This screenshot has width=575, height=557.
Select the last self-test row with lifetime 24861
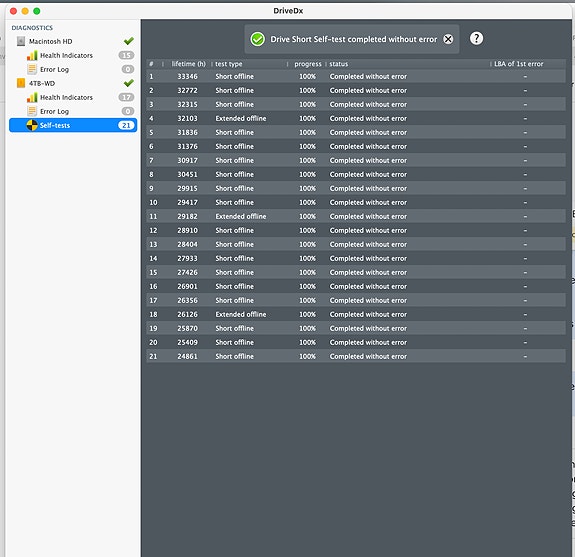coord(356,356)
